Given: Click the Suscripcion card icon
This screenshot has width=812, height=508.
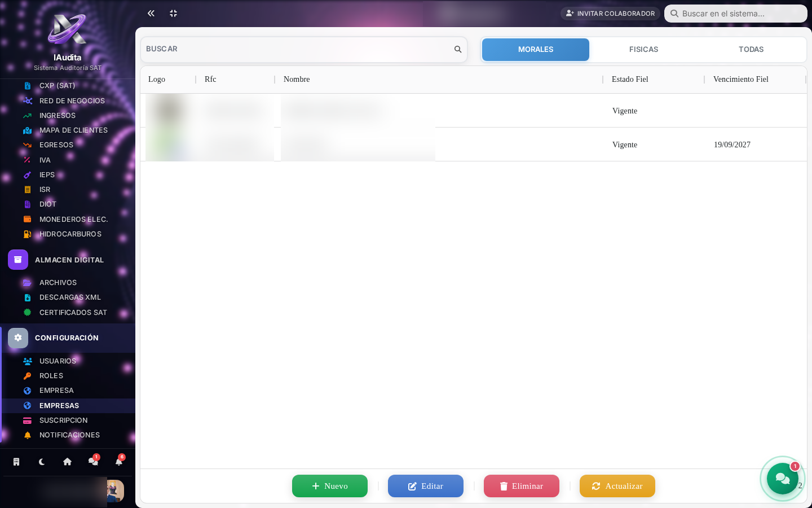Looking at the screenshot, I should pos(27,421).
